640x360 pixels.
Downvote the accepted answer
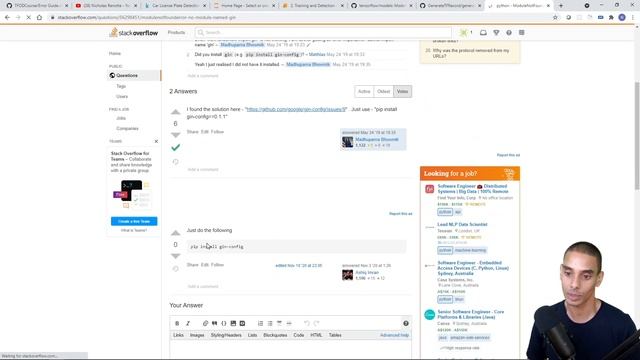point(176,135)
